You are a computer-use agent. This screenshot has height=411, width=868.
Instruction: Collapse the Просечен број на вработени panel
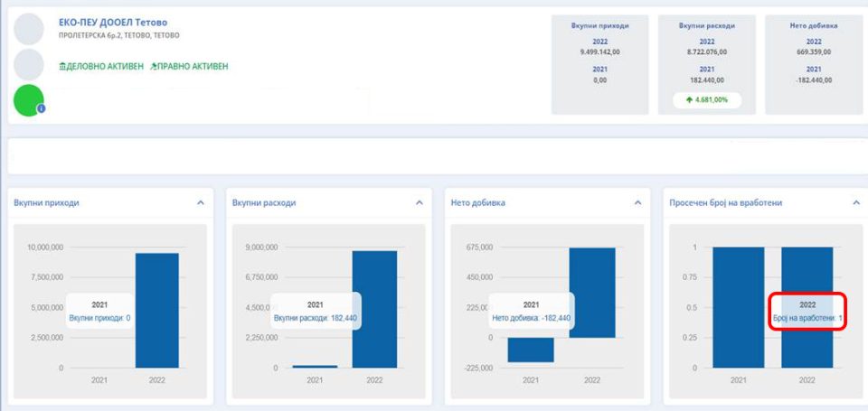point(856,203)
